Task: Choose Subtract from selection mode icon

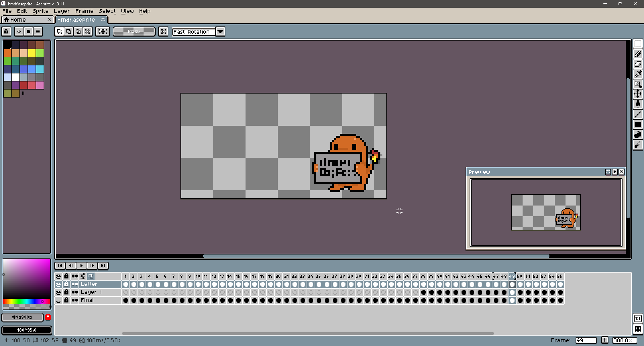Action: tap(78, 32)
